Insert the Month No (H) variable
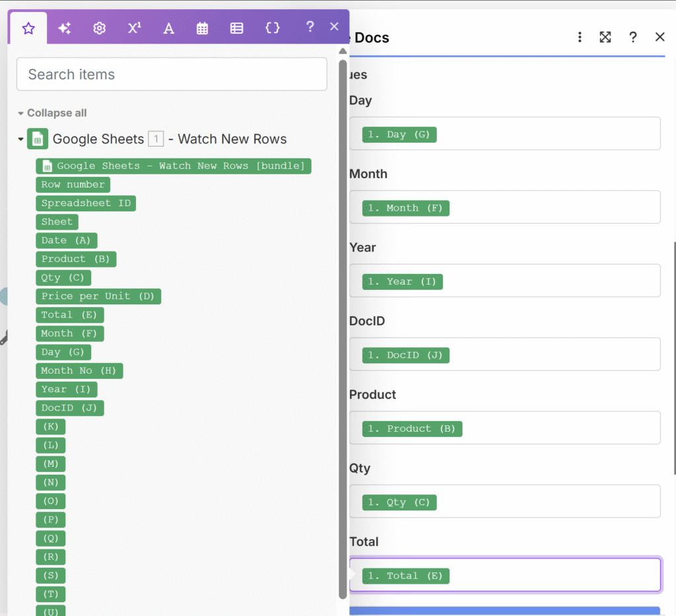 79,371
